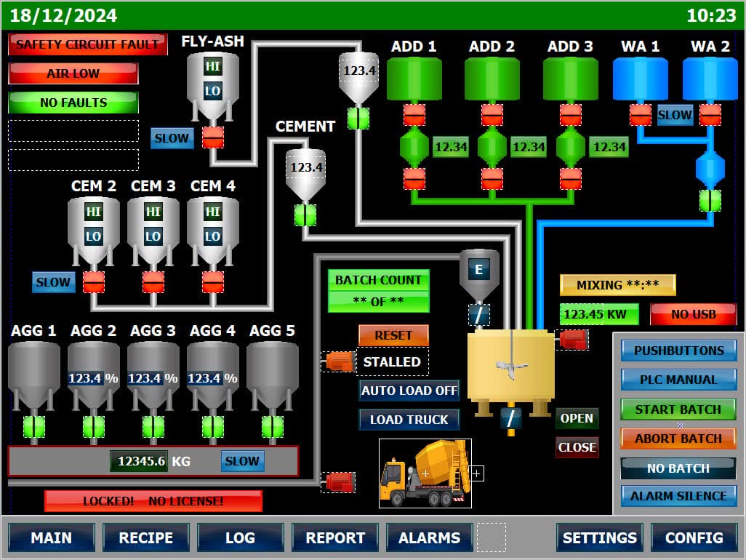
Task: Click the CLOSE mixer gate button
Action: (577, 447)
